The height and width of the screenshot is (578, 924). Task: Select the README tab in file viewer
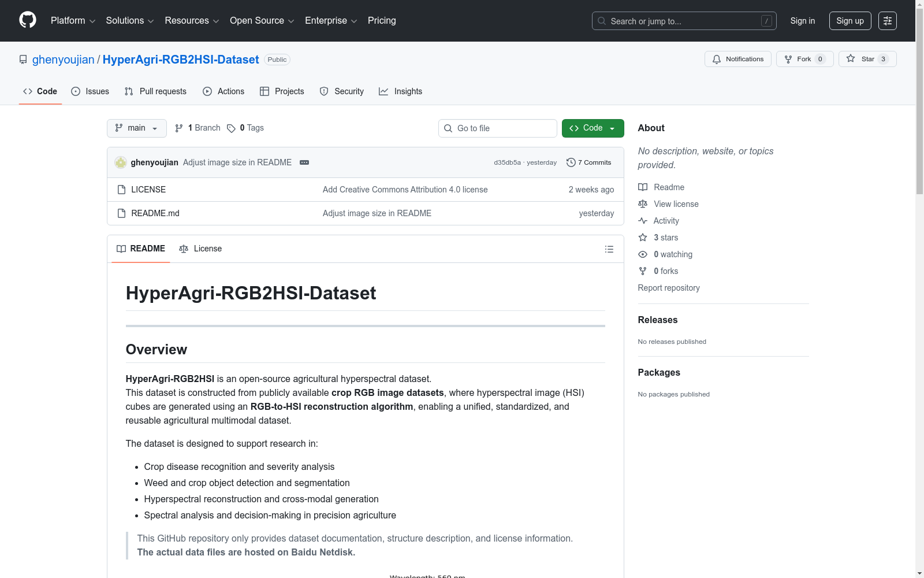click(141, 249)
